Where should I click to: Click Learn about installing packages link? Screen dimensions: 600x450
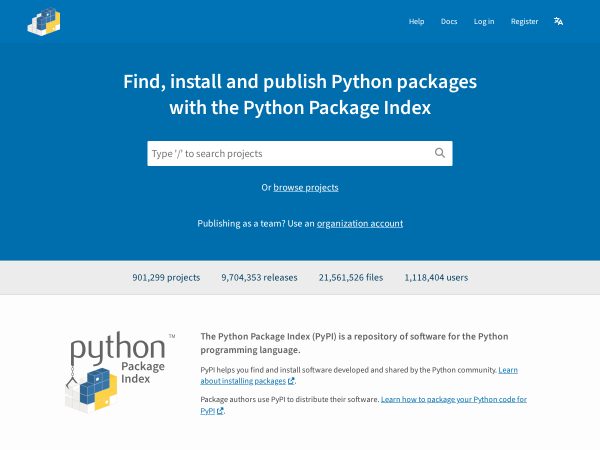pyautogui.click(x=359, y=375)
